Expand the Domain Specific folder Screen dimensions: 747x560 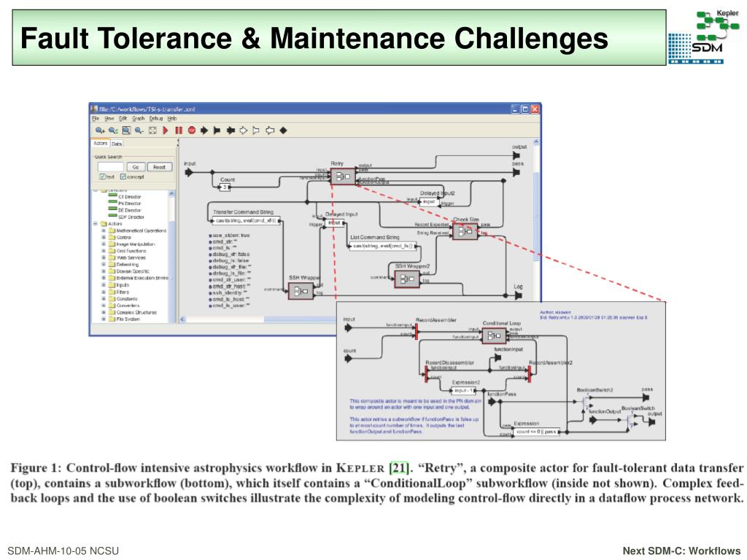pos(104,271)
